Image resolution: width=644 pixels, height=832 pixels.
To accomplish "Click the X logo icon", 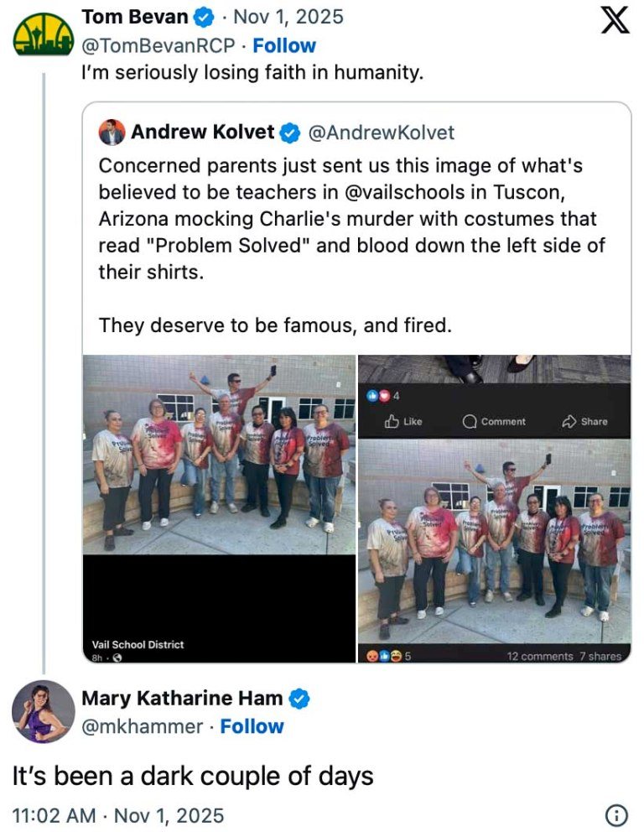I will coord(615,20).
